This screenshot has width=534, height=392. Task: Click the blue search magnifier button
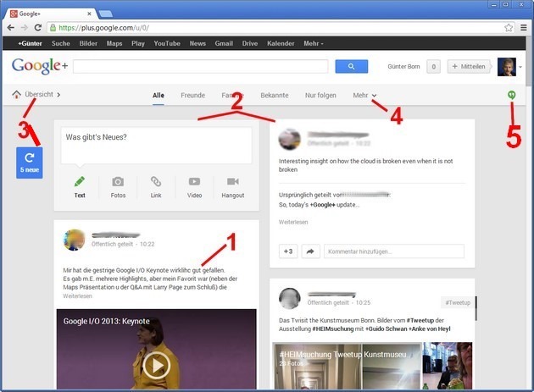351,67
